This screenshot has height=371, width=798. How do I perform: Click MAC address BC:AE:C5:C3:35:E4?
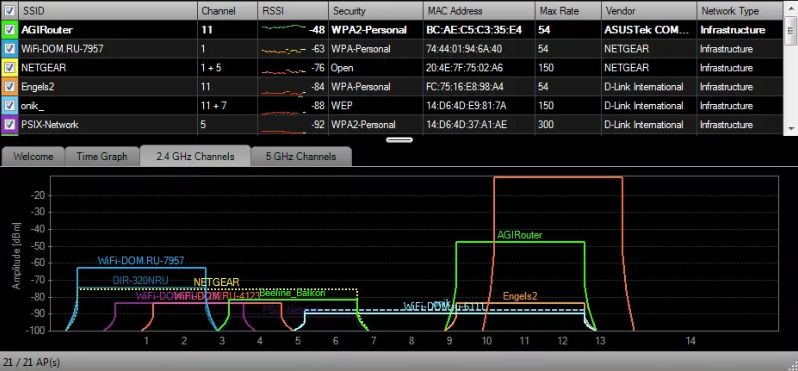[474, 30]
